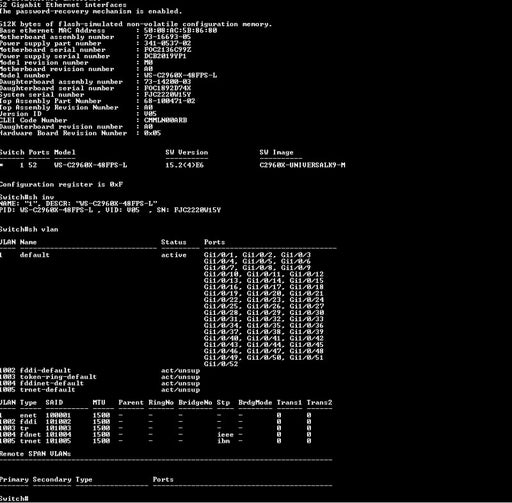Screen dimensions: 512x503
Task: Select last port entry Gi1/0/52
Action: coord(221,364)
